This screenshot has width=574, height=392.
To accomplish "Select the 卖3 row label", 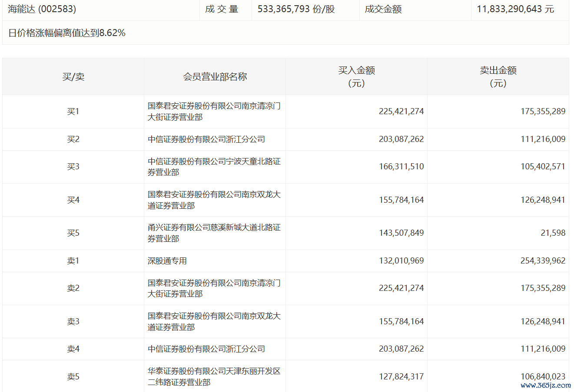I will tap(73, 322).
